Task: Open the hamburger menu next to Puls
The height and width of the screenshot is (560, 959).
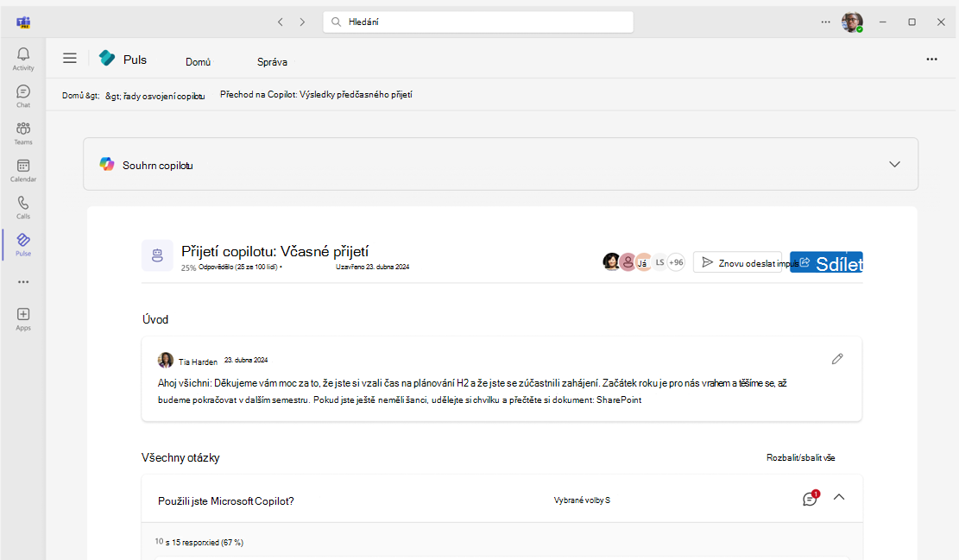Action: pos(70,58)
